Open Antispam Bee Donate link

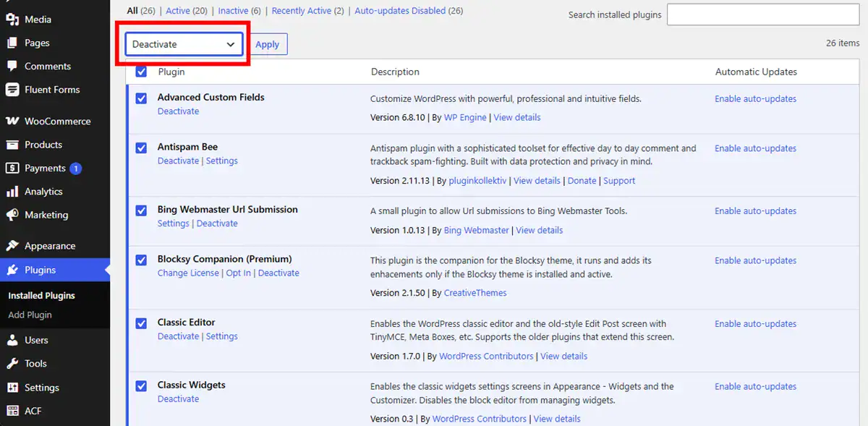pos(582,181)
